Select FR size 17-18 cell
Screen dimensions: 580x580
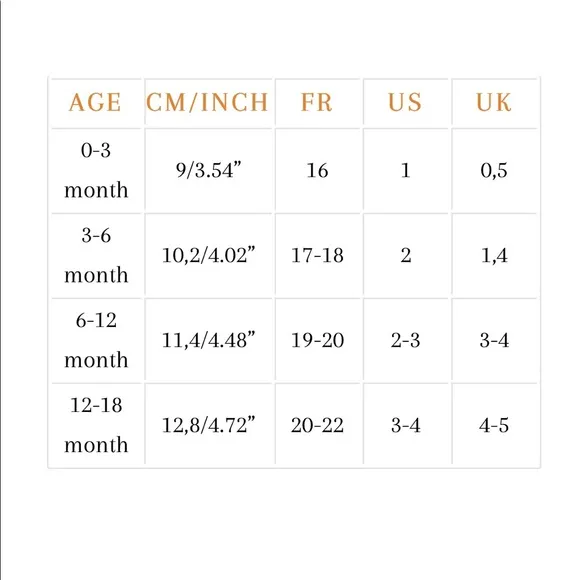[x=317, y=256]
